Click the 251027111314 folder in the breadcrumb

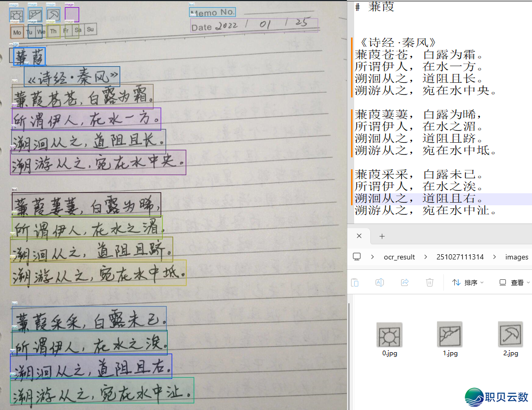(x=460, y=256)
